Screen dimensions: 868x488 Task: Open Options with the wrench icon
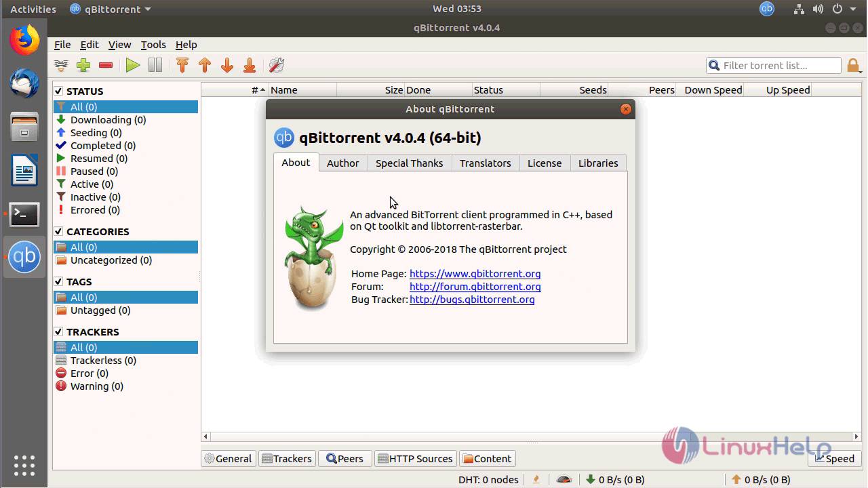pyautogui.click(x=276, y=66)
